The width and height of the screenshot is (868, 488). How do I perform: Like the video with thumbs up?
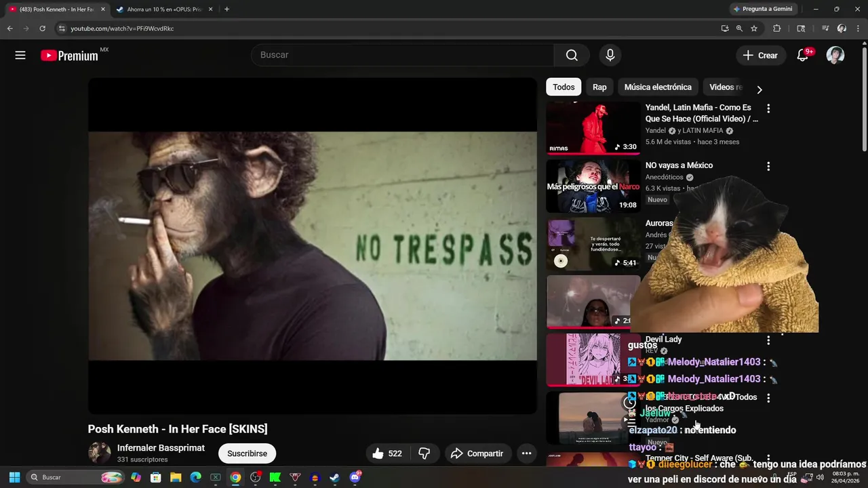point(387,453)
